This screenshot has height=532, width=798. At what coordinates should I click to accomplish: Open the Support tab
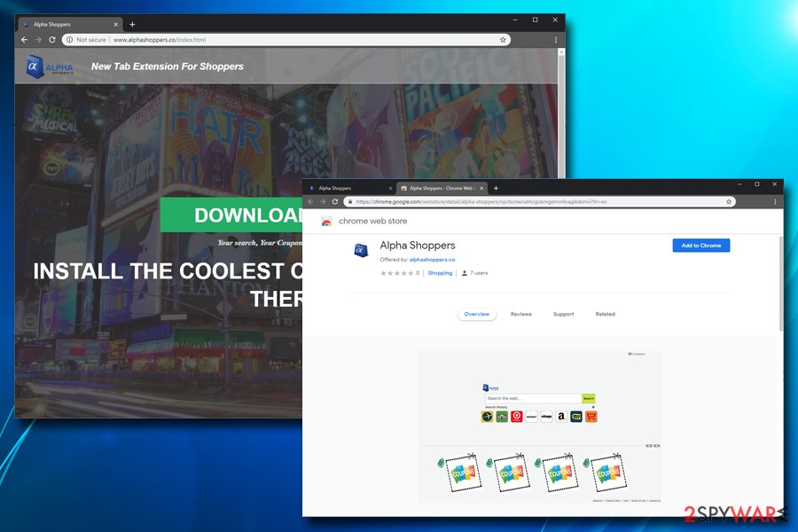563,314
